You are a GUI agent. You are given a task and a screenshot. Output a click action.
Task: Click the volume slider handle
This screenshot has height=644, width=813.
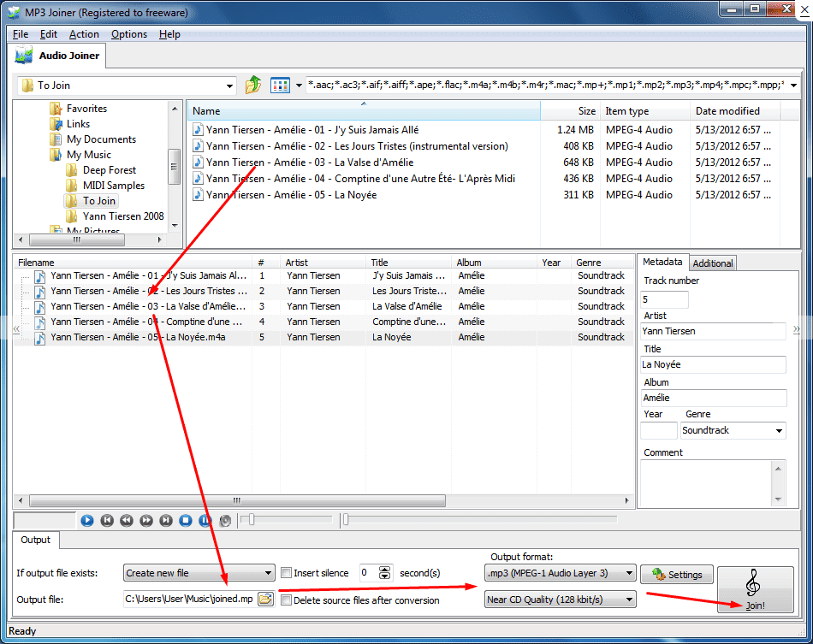(x=251, y=519)
